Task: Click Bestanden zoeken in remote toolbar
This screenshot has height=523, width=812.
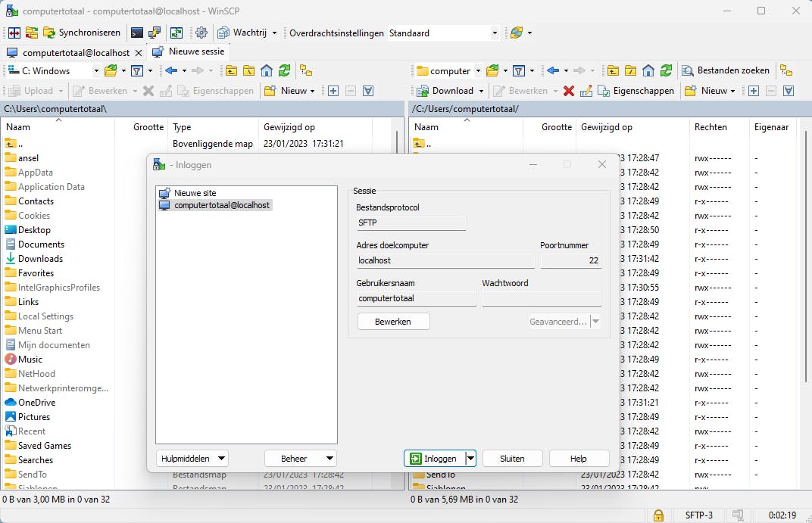Action: [726, 70]
